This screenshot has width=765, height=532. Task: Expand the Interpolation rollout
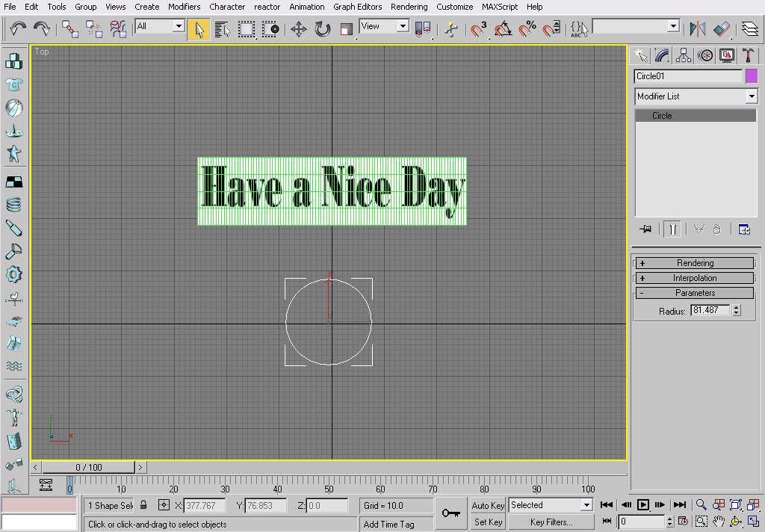click(695, 278)
